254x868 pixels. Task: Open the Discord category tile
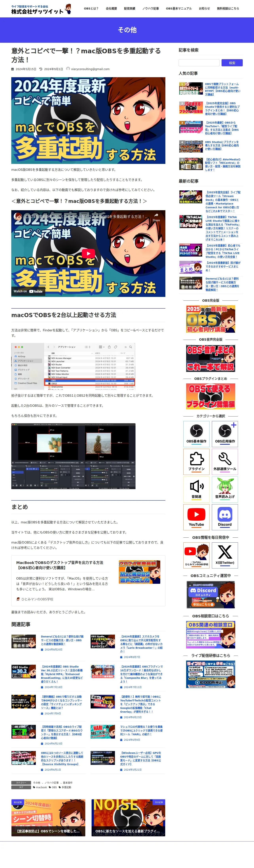click(225, 517)
